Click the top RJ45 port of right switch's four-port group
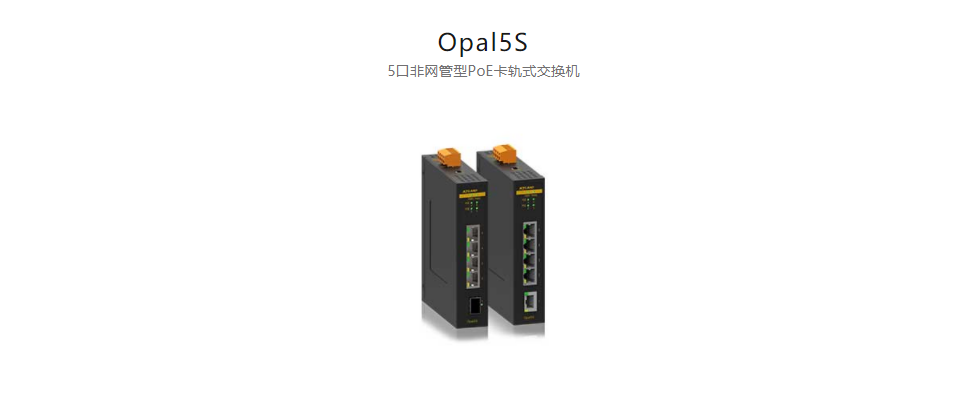 point(530,229)
